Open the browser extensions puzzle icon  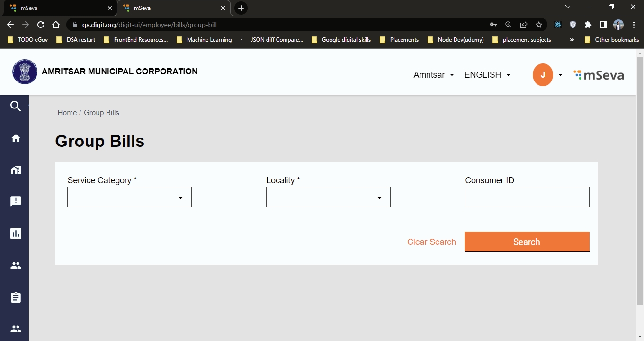588,25
